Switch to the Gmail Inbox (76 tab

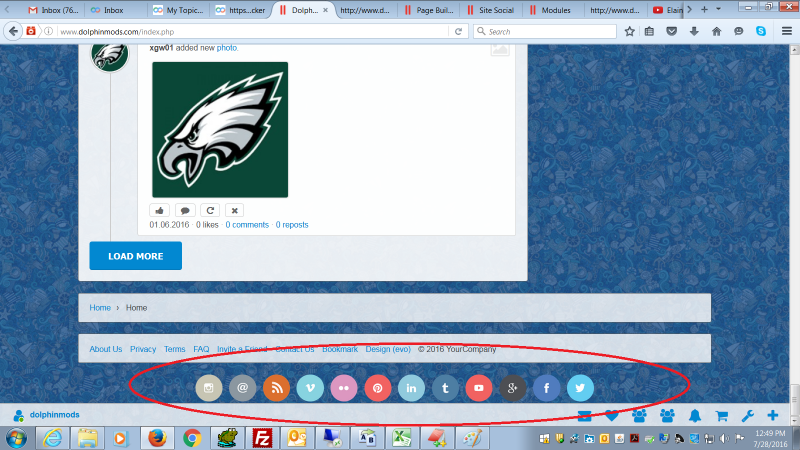53,10
